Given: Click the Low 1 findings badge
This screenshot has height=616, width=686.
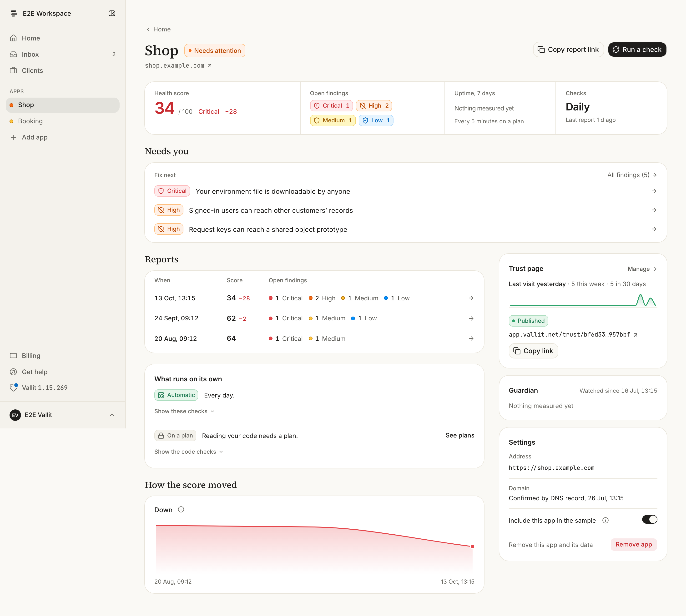Looking at the screenshot, I should (376, 120).
